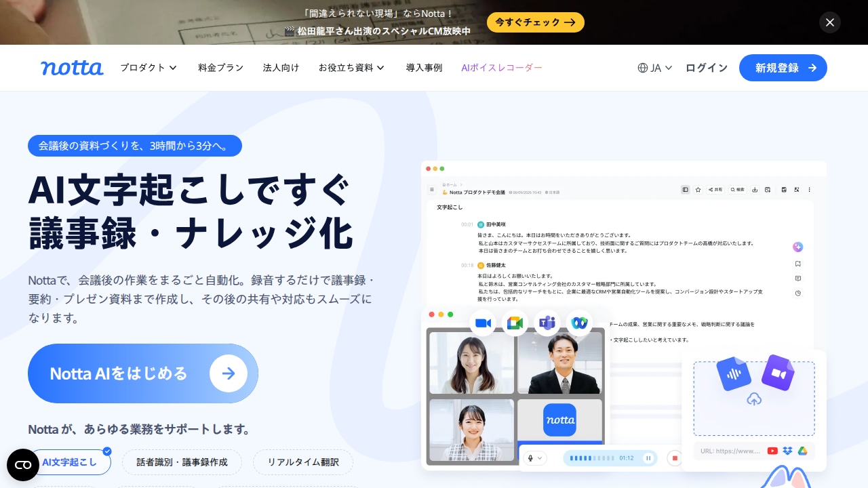Image resolution: width=868 pixels, height=488 pixels.
Task: Toggle the star favorite icon in demo toolbar
Action: (698, 190)
